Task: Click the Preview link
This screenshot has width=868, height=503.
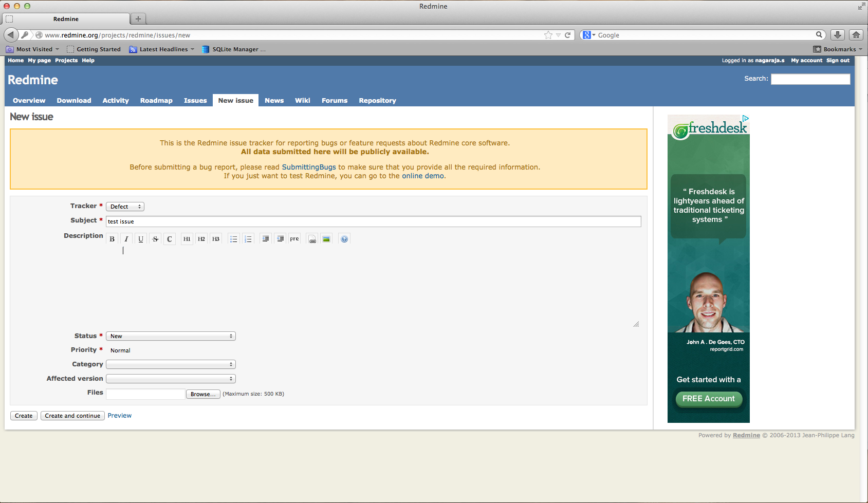Action: click(120, 416)
